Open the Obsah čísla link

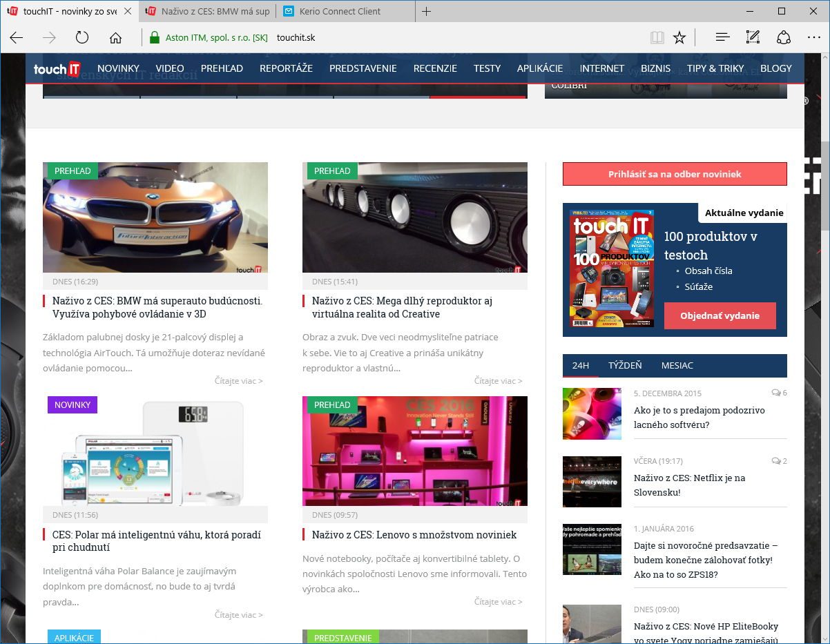(x=708, y=271)
